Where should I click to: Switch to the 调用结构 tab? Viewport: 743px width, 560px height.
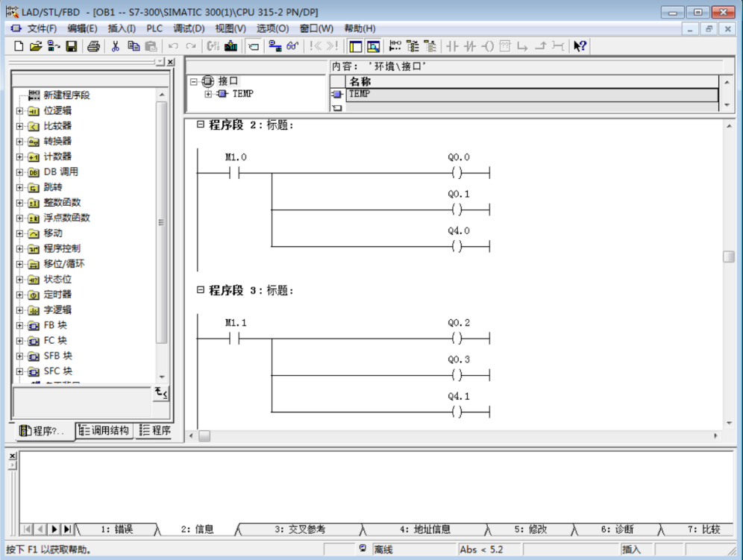pyautogui.click(x=104, y=430)
